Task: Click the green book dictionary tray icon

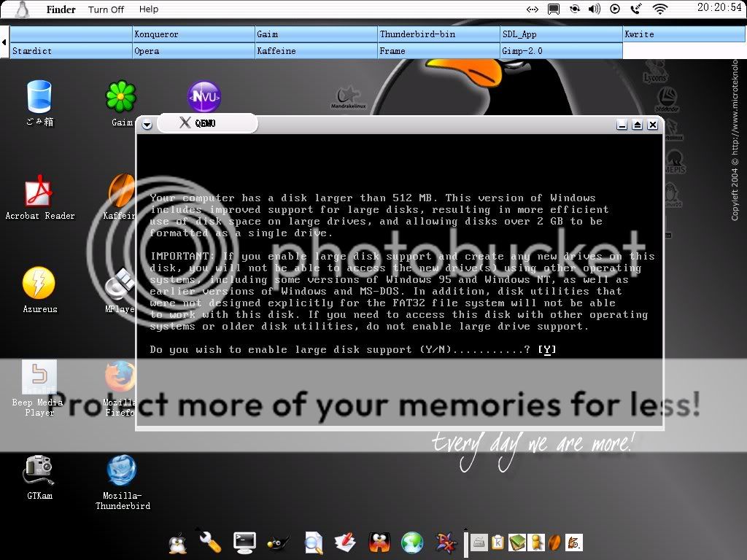Action: [x=517, y=542]
